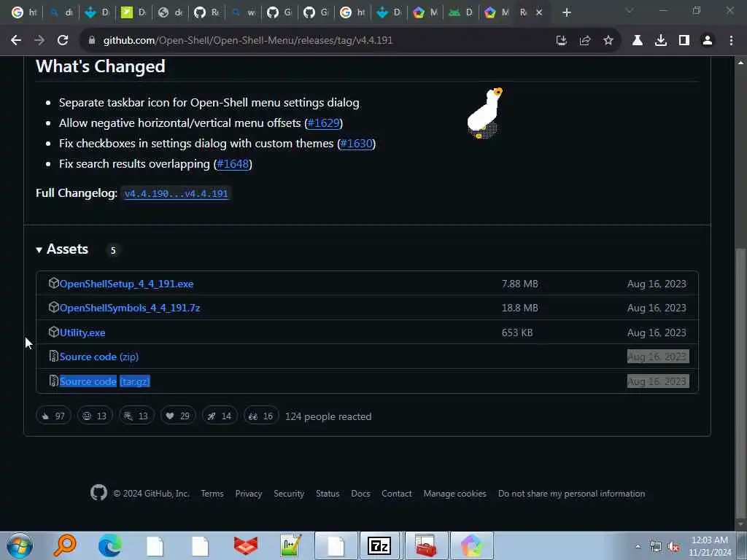Switch to the first Google tab
The width and height of the screenshot is (747, 560).
click(x=24, y=12)
